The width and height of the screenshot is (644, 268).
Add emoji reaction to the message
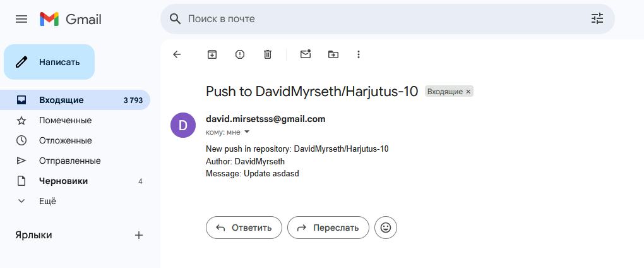[386, 228]
